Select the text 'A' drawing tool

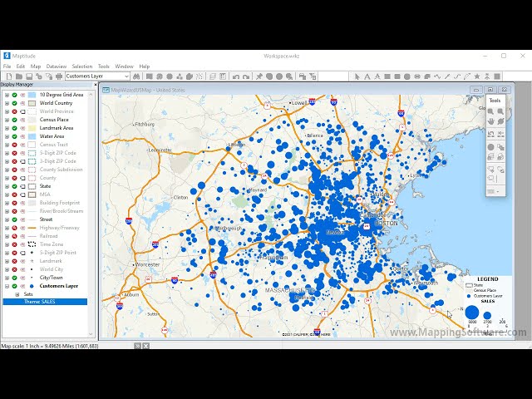367,76
